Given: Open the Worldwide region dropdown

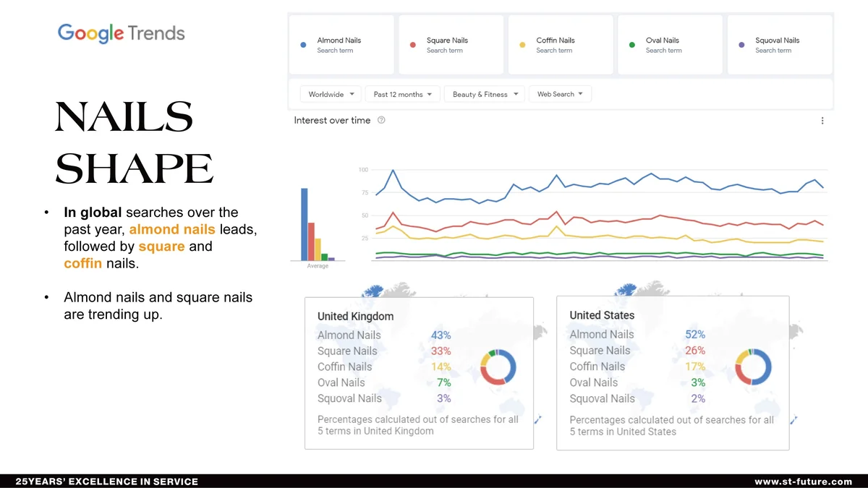Looking at the screenshot, I should pyautogui.click(x=331, y=94).
